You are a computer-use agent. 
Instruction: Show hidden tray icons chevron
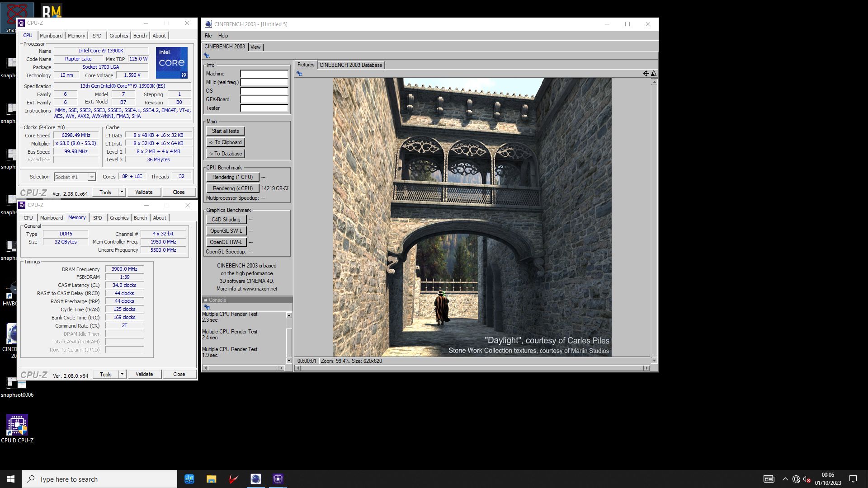[x=785, y=479]
